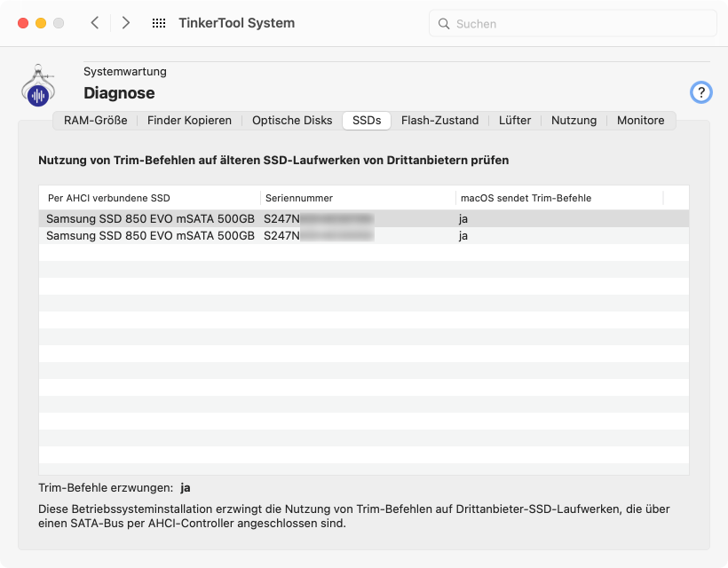Screen dimensions: 728x568
Task: Click 'Trim-Befehle erzwungen: ja' status text
Action: 115,488
